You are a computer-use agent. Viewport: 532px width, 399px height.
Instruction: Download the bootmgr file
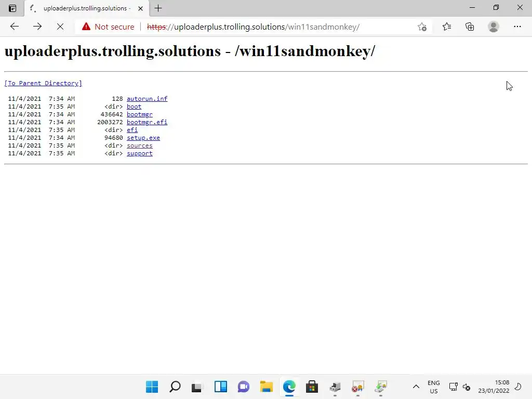[x=139, y=114]
